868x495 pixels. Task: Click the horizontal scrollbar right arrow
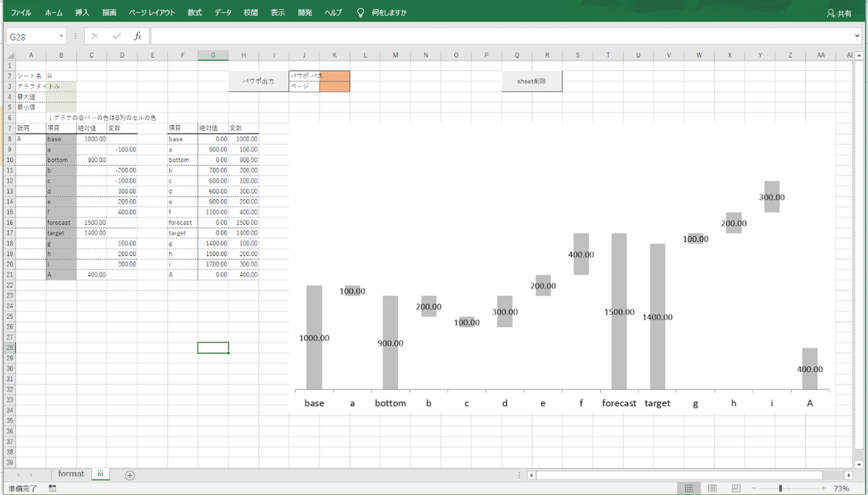tap(848, 475)
